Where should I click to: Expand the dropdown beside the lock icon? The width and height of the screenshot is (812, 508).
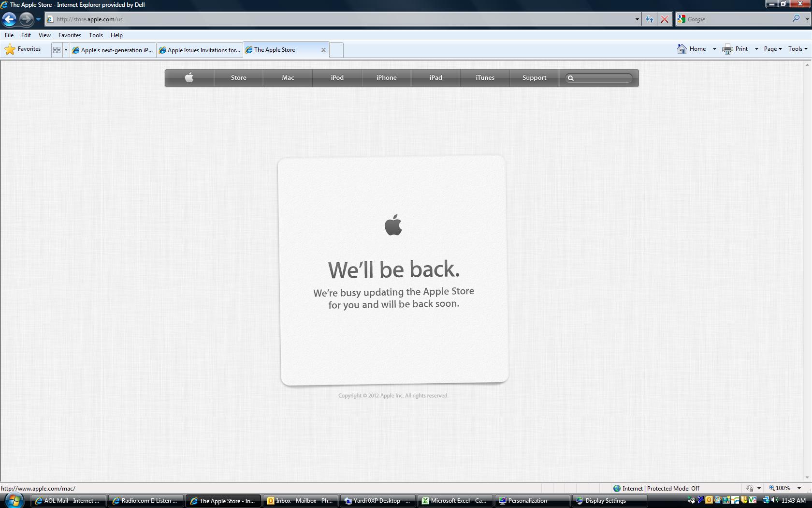(x=759, y=489)
